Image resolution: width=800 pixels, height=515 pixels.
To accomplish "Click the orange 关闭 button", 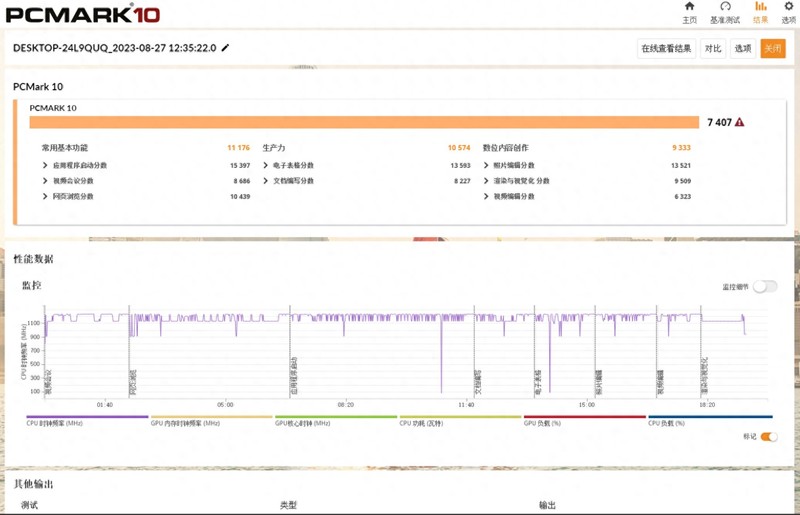I will (772, 49).
